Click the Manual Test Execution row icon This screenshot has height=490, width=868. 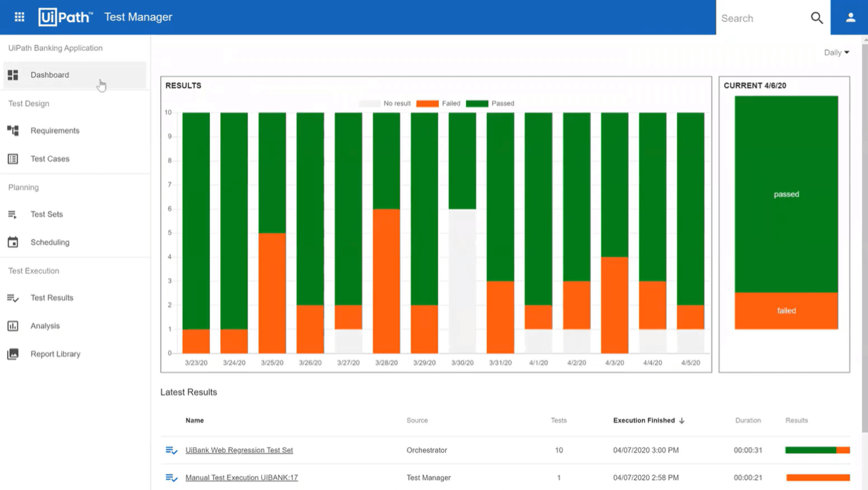pos(171,478)
